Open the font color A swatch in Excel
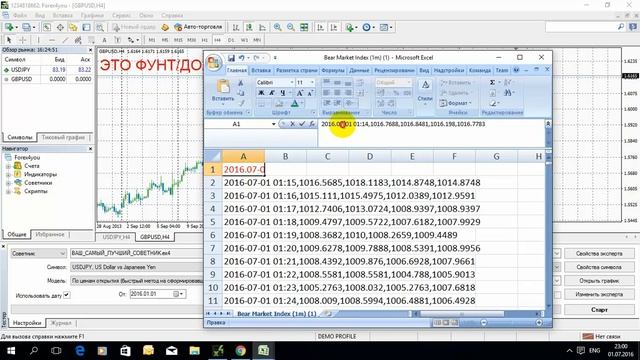This screenshot has height=360, width=640. 295,104
